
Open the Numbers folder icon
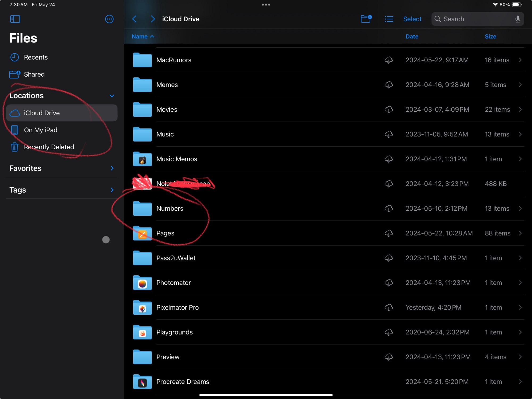142,208
